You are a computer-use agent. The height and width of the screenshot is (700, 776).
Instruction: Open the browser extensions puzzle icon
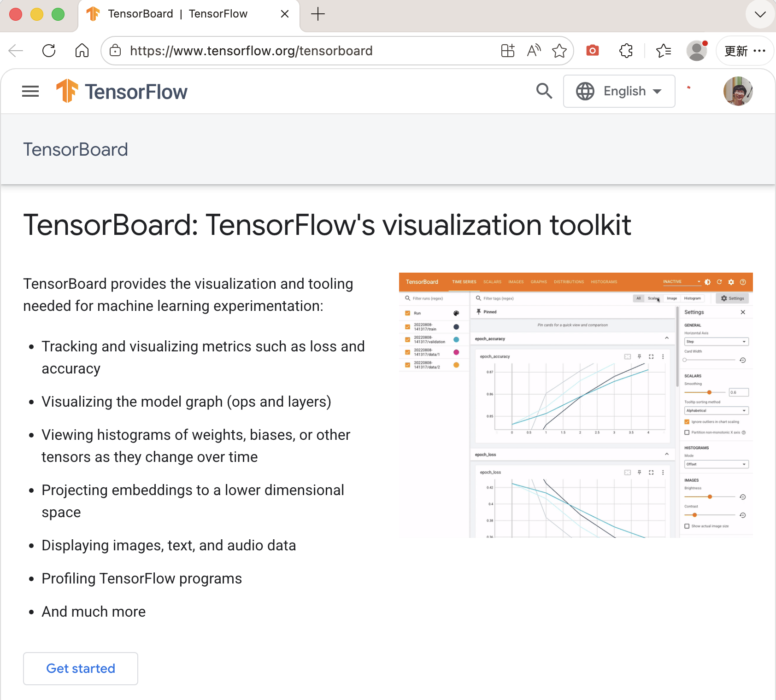coord(626,51)
